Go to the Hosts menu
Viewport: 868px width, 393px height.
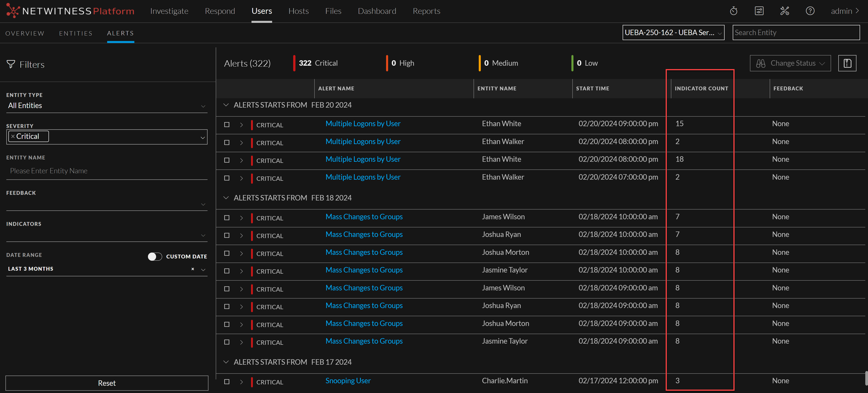click(299, 11)
